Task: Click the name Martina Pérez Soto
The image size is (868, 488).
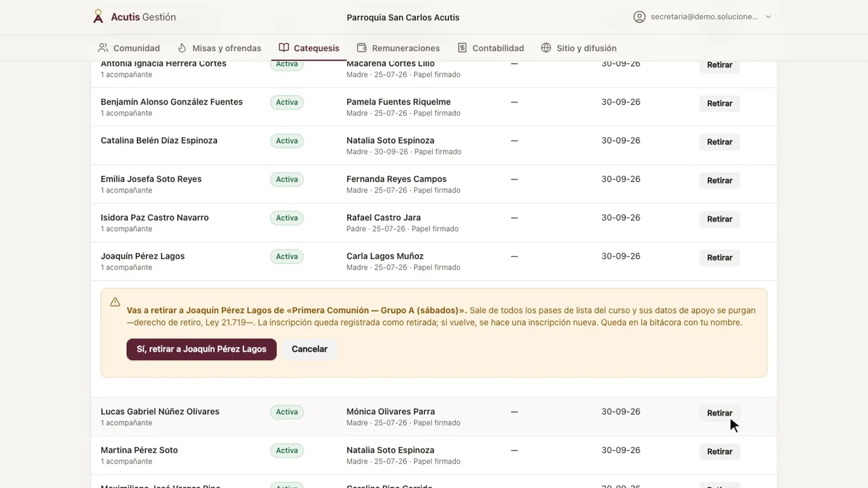Action: tap(139, 450)
